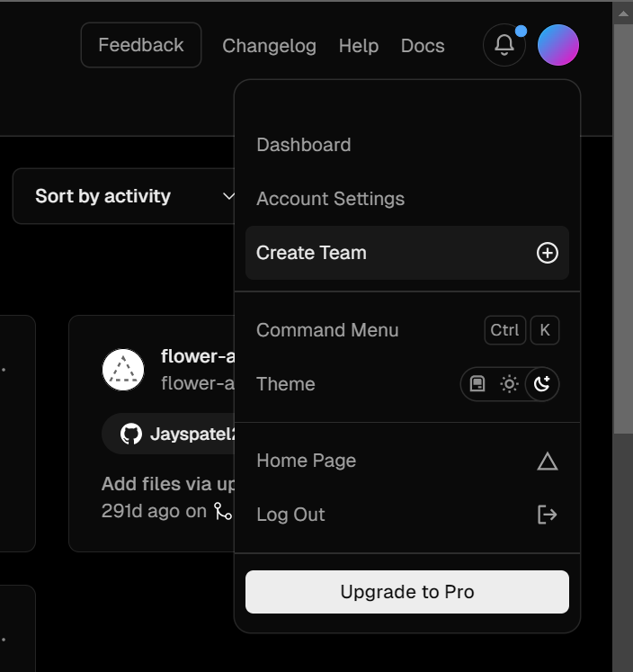
Task: Click the Feedback button
Action: coord(141,45)
